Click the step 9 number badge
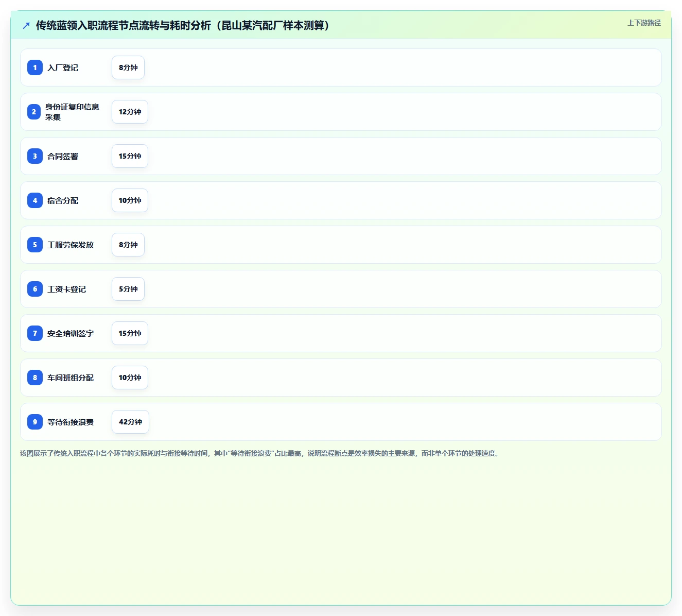This screenshot has height=616, width=682. click(35, 422)
